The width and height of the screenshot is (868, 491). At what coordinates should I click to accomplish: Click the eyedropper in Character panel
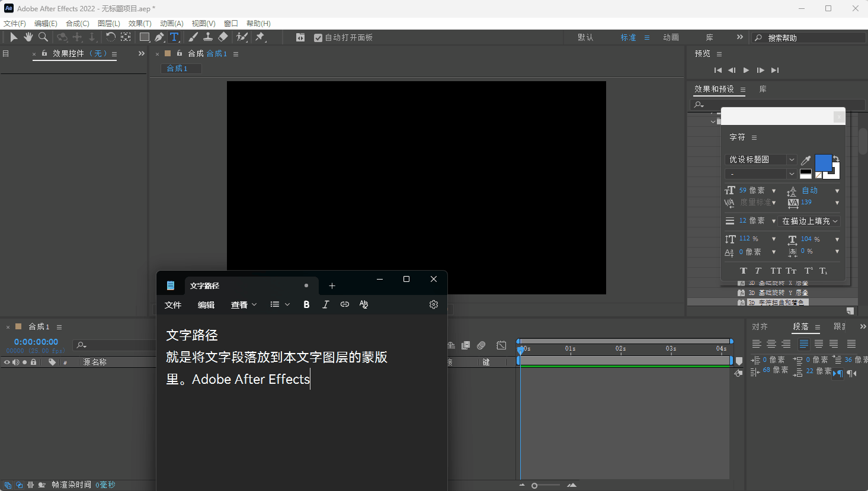pos(806,160)
